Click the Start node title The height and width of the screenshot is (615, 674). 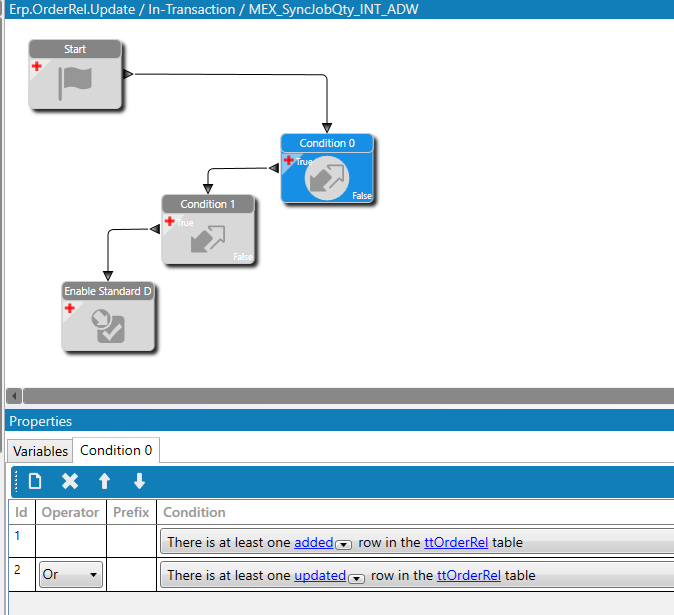75,49
